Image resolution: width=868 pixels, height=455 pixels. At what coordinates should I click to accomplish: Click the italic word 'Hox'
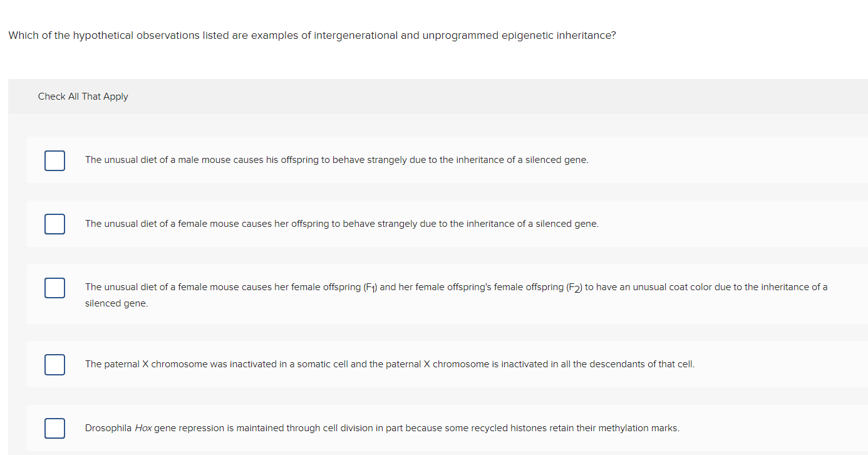point(143,428)
